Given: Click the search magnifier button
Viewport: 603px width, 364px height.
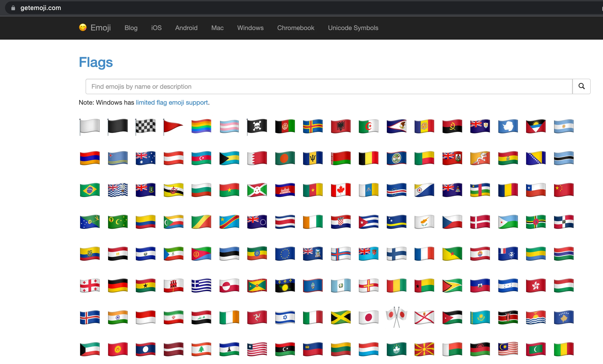Looking at the screenshot, I should (x=581, y=86).
